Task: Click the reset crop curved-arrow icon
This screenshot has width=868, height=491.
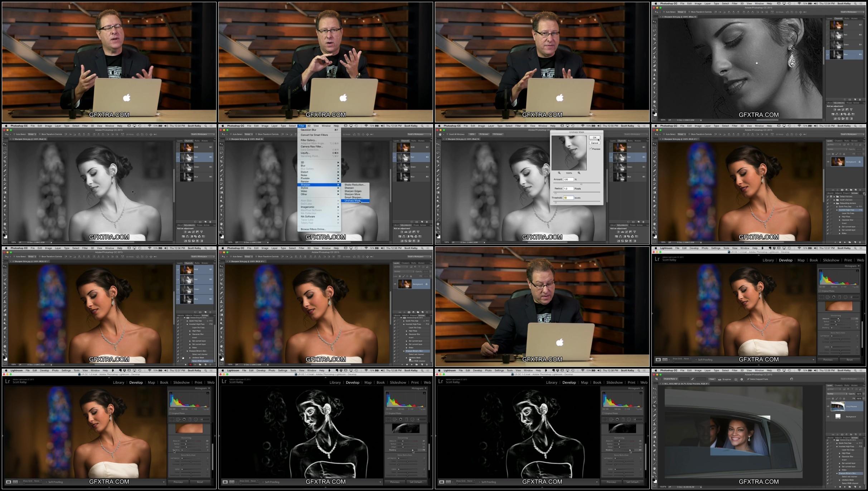Action: click(791, 379)
